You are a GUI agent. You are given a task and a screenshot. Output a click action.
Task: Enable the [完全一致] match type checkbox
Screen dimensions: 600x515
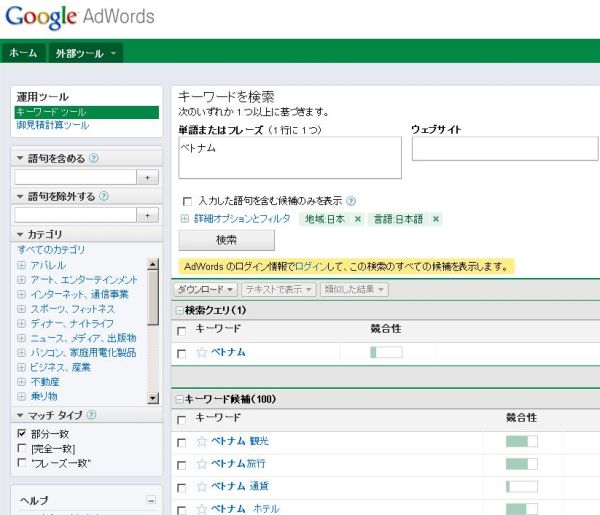click(22, 449)
